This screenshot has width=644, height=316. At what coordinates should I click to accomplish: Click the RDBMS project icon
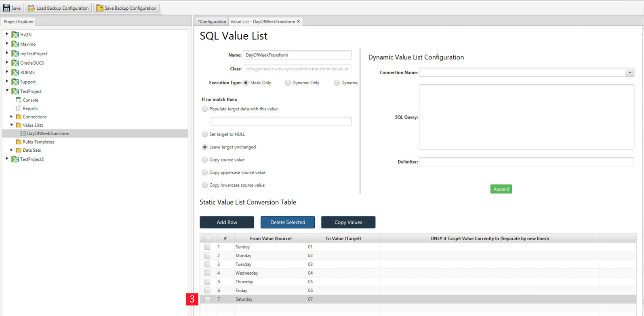[x=15, y=72]
